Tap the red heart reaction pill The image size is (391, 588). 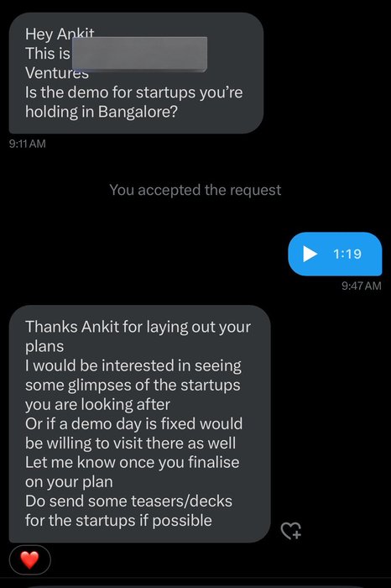click(30, 560)
